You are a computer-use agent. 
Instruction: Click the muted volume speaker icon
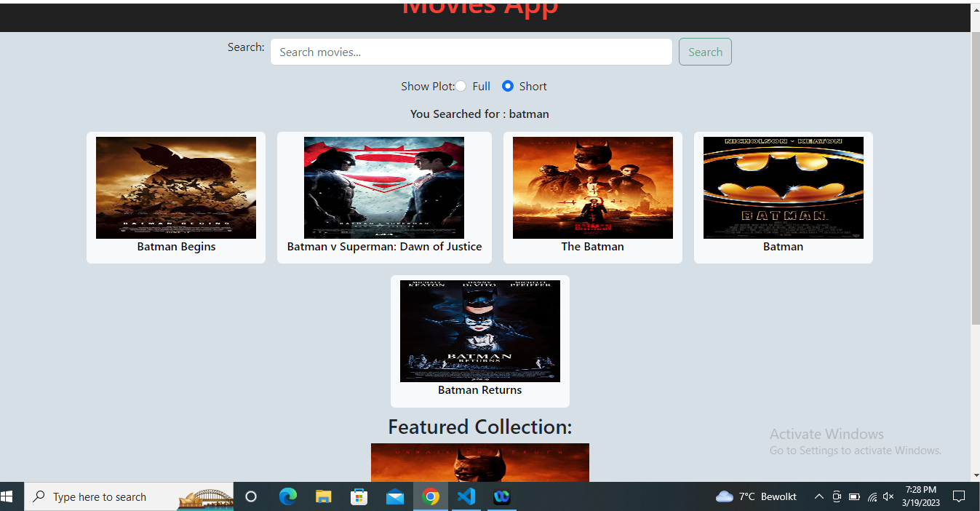tap(888, 496)
